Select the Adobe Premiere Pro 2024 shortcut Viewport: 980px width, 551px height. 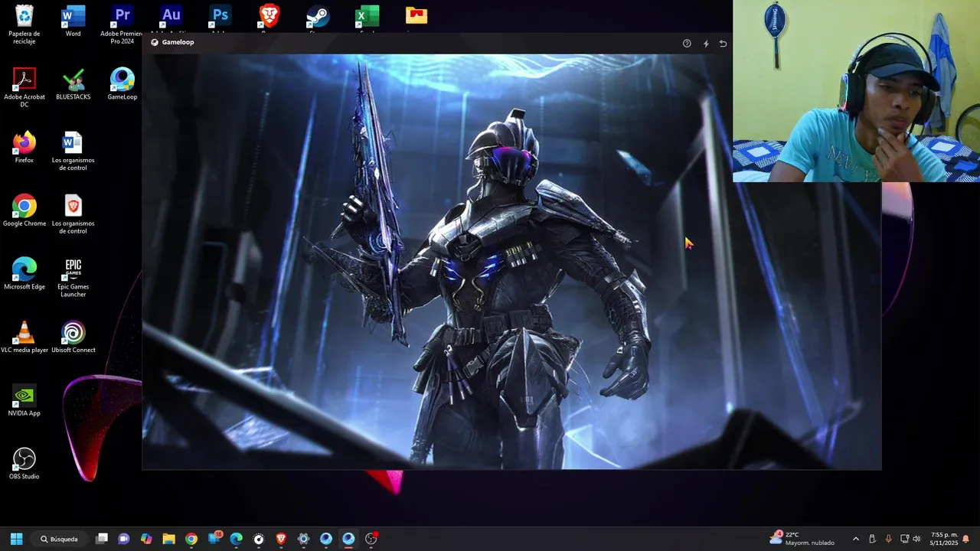click(122, 24)
